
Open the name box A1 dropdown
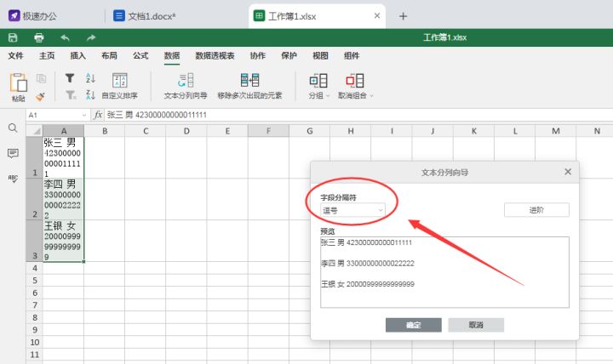pyautogui.click(x=83, y=115)
